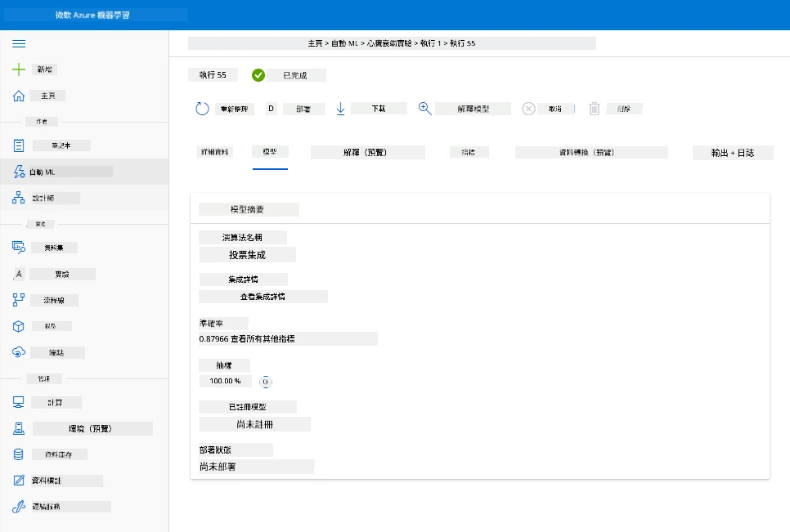
Task: Switch to the details tab left of 模型
Action: [215, 152]
